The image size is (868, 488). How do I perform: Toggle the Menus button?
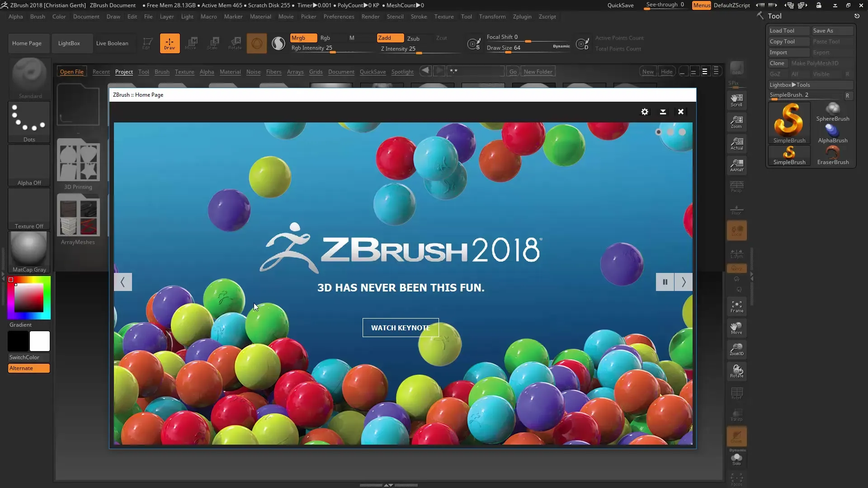(x=701, y=5)
